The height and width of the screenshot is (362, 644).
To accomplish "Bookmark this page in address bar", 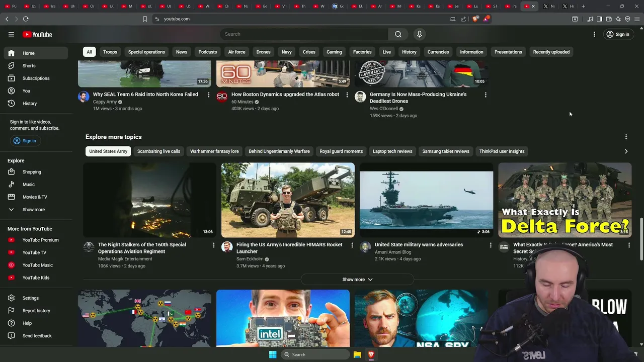I will [x=145, y=19].
